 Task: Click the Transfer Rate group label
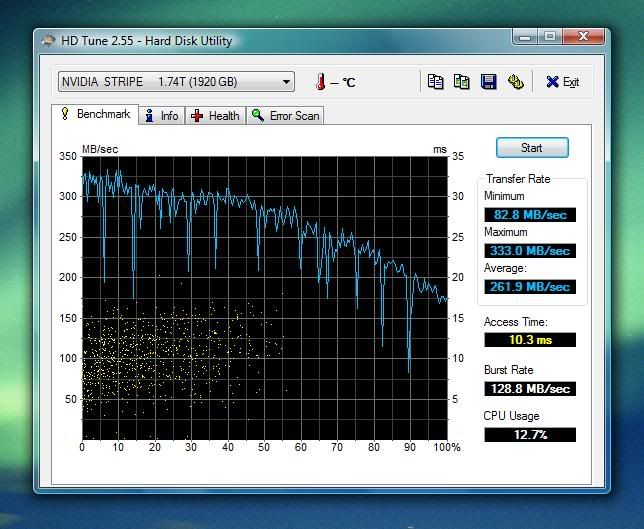[x=518, y=179]
